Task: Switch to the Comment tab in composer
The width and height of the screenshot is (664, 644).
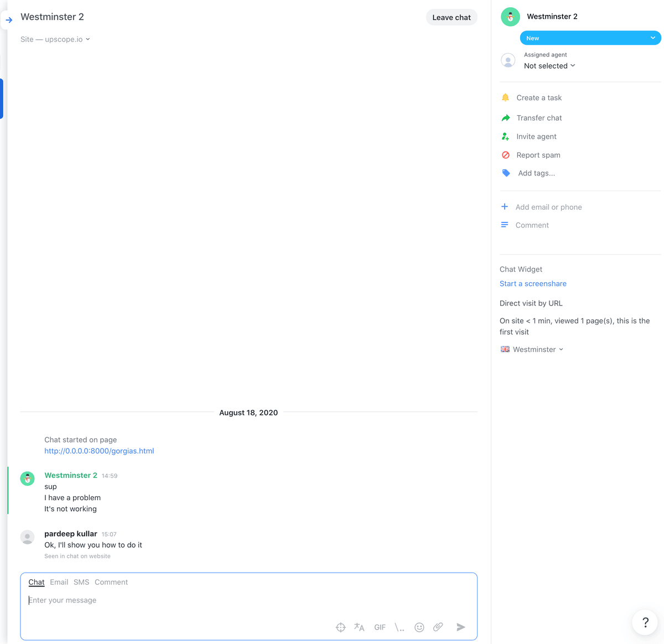Action: [111, 582]
